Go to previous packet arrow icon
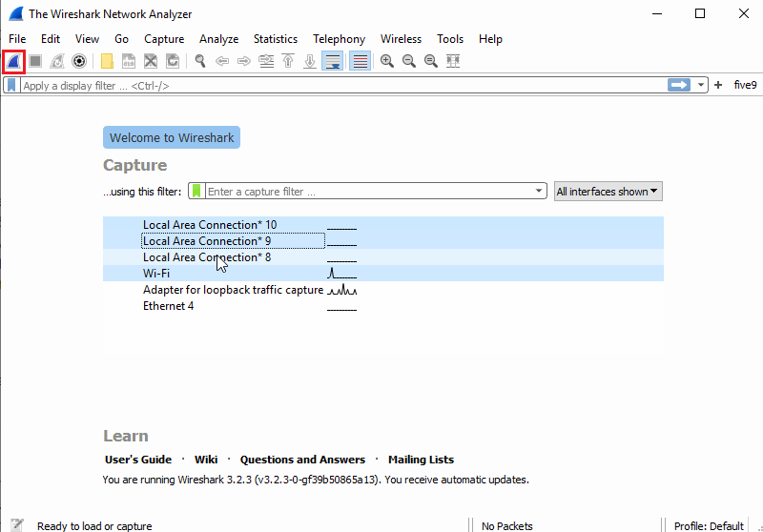 click(222, 61)
